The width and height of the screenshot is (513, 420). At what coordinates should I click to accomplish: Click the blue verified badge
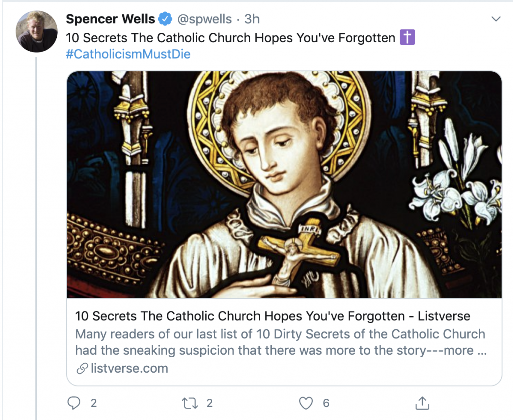pos(165,19)
